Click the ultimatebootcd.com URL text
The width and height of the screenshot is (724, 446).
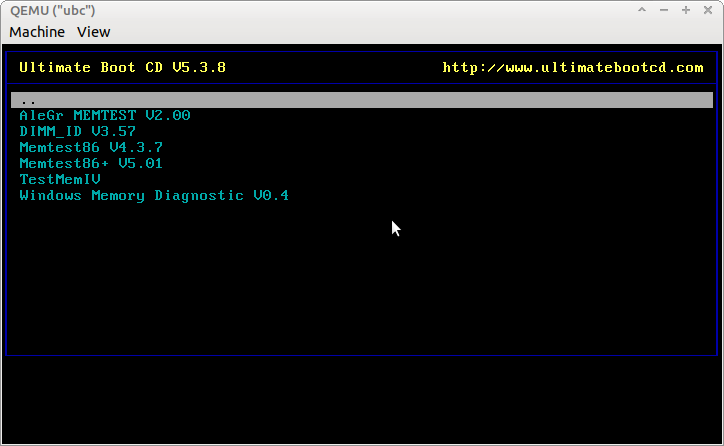tap(573, 68)
